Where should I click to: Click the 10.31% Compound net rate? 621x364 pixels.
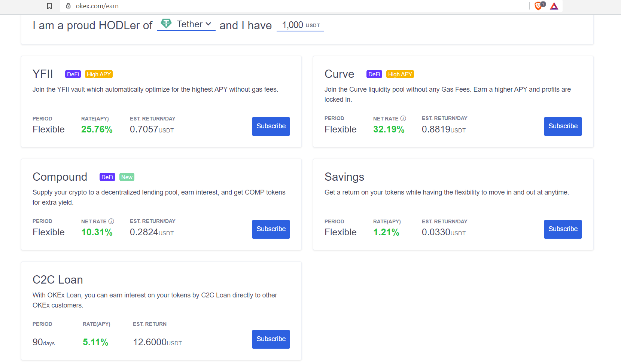(x=97, y=232)
